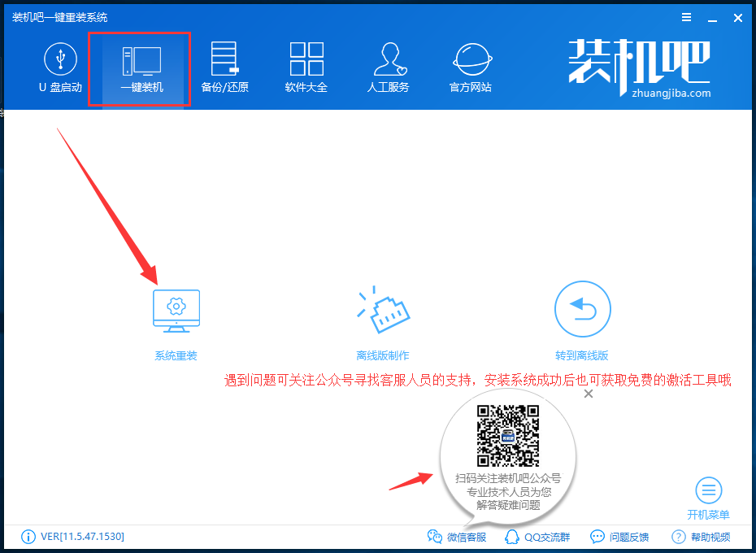Select the U盘启动 tool
Screen dimensions: 756x553
[59, 67]
